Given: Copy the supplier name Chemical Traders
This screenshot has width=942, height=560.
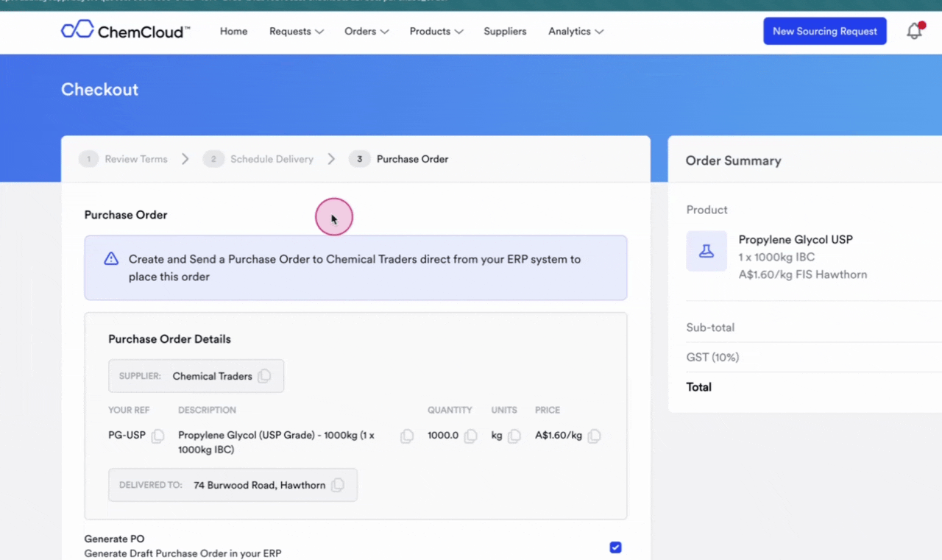Looking at the screenshot, I should [264, 376].
